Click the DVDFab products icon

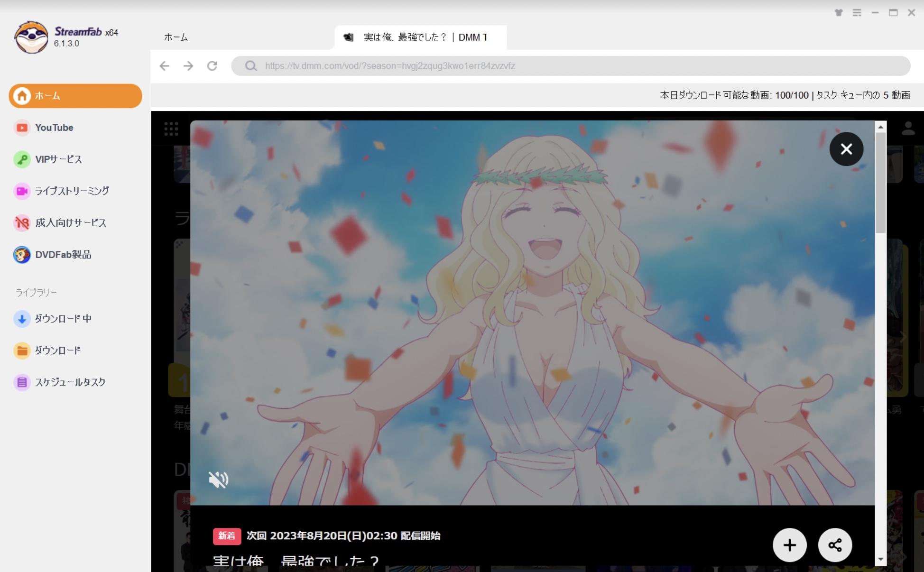[x=22, y=255]
